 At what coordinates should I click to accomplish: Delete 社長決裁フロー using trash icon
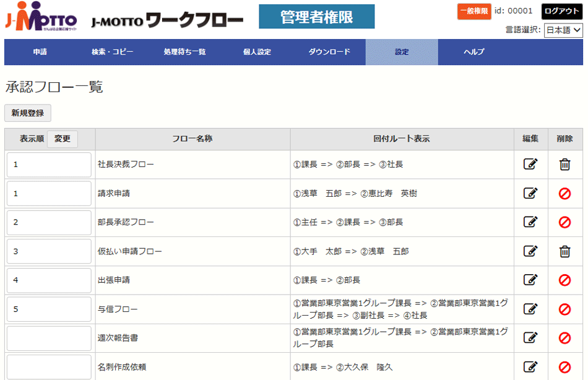pyautogui.click(x=564, y=164)
